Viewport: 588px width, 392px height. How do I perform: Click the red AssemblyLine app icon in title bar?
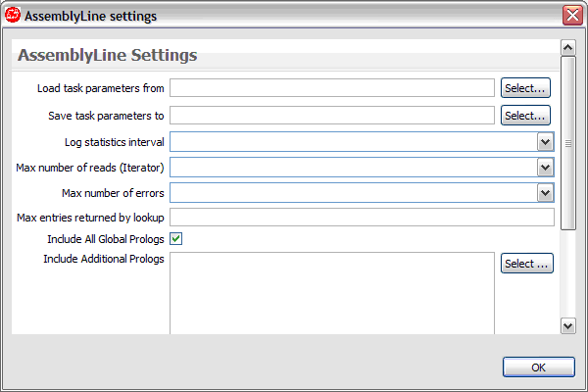pyautogui.click(x=13, y=16)
